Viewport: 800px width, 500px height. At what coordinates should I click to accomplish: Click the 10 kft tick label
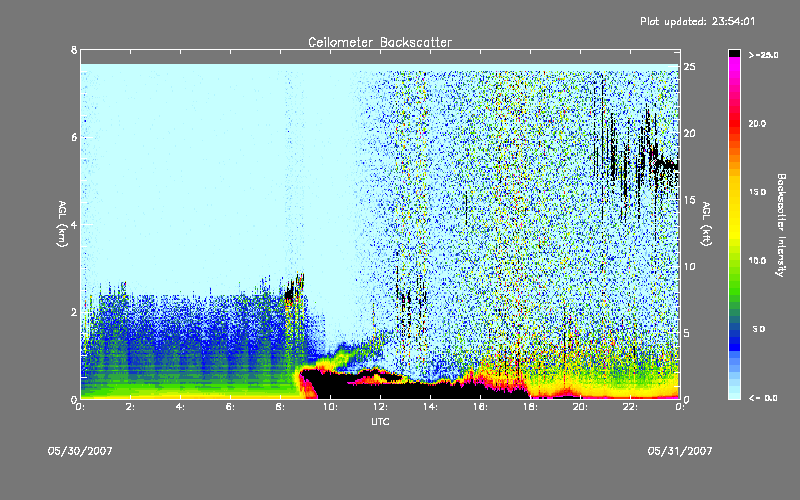(689, 266)
